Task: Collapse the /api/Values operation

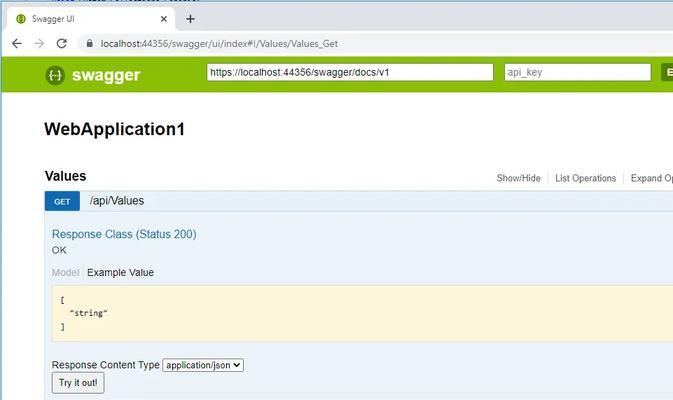Action: click(x=117, y=201)
